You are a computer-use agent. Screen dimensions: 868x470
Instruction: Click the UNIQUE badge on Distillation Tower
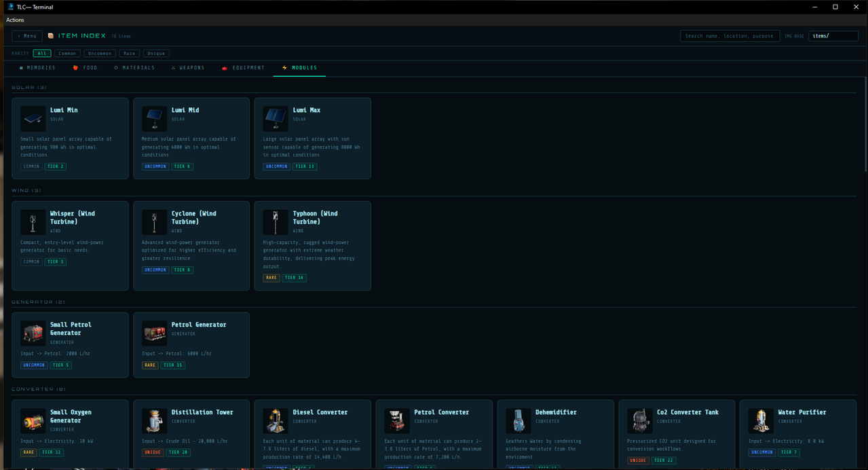point(153,452)
